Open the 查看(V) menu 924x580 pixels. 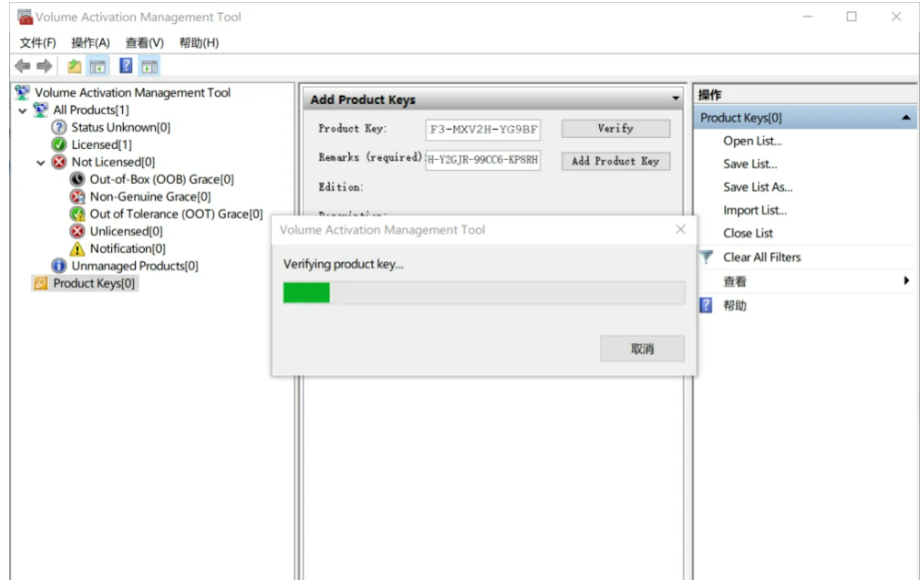(145, 43)
